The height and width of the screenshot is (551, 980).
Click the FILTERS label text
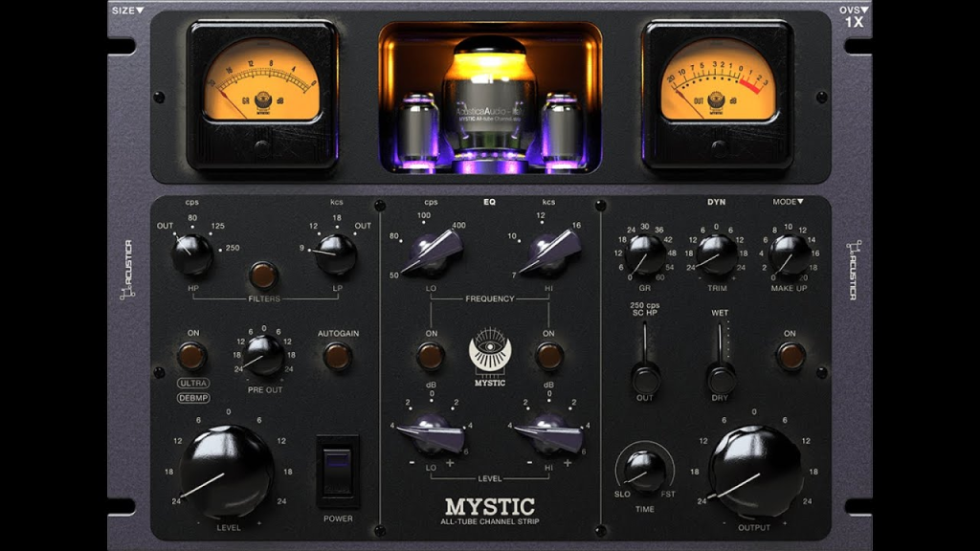coord(264,299)
